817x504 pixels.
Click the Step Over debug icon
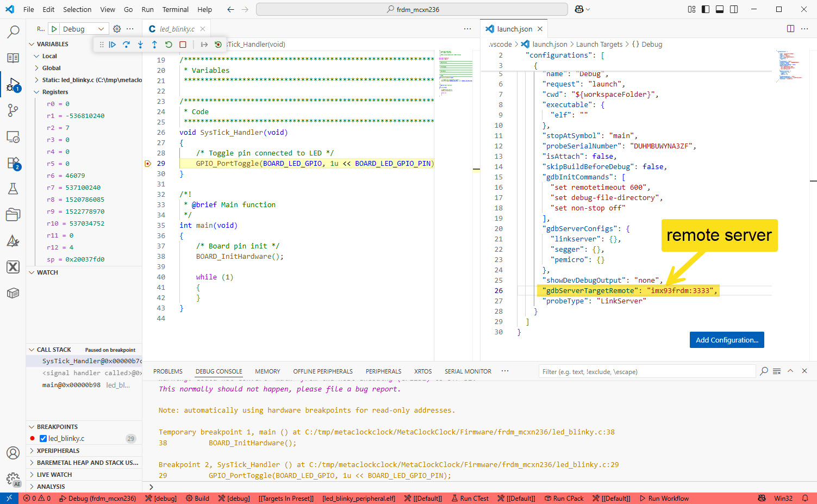click(126, 44)
